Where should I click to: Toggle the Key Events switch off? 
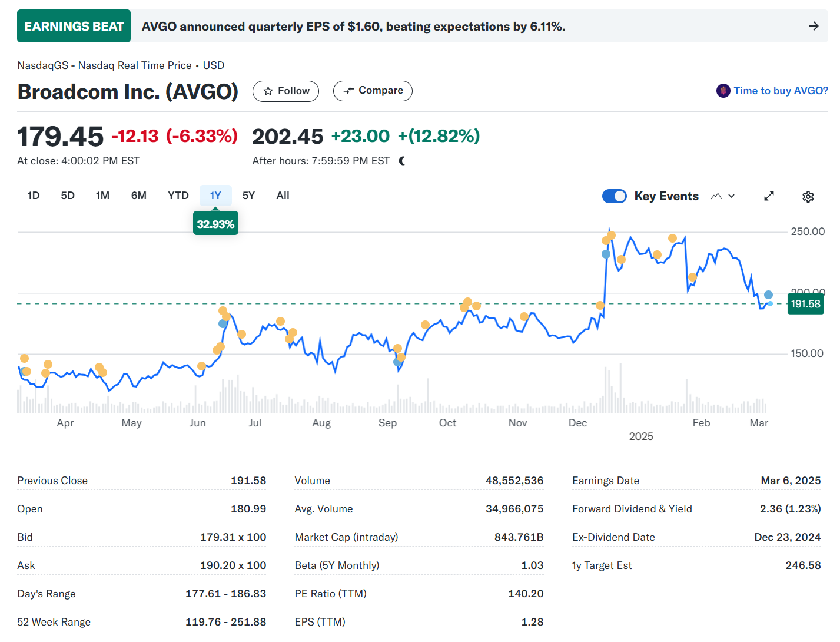pyautogui.click(x=615, y=196)
